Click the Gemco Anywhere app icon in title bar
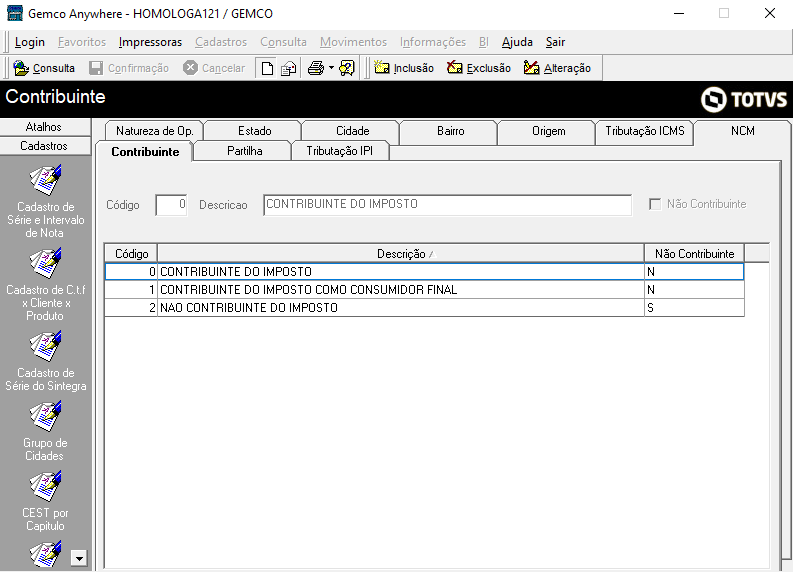793x572 pixels. pos(15,13)
